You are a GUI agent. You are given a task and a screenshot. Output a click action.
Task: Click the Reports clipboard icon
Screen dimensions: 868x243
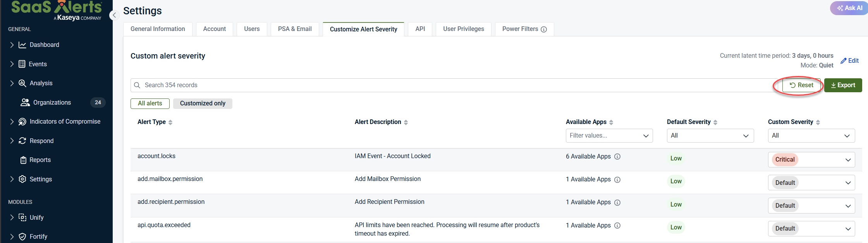[x=23, y=160]
